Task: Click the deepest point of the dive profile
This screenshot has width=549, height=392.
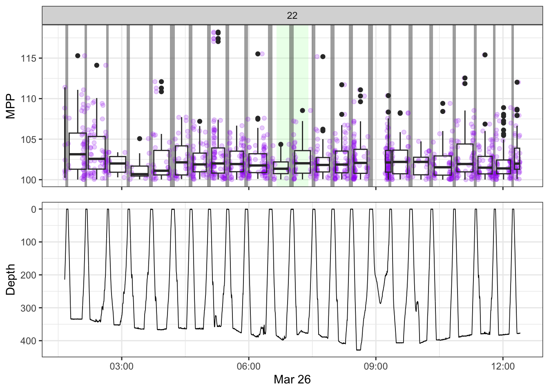Action: [x=358, y=350]
